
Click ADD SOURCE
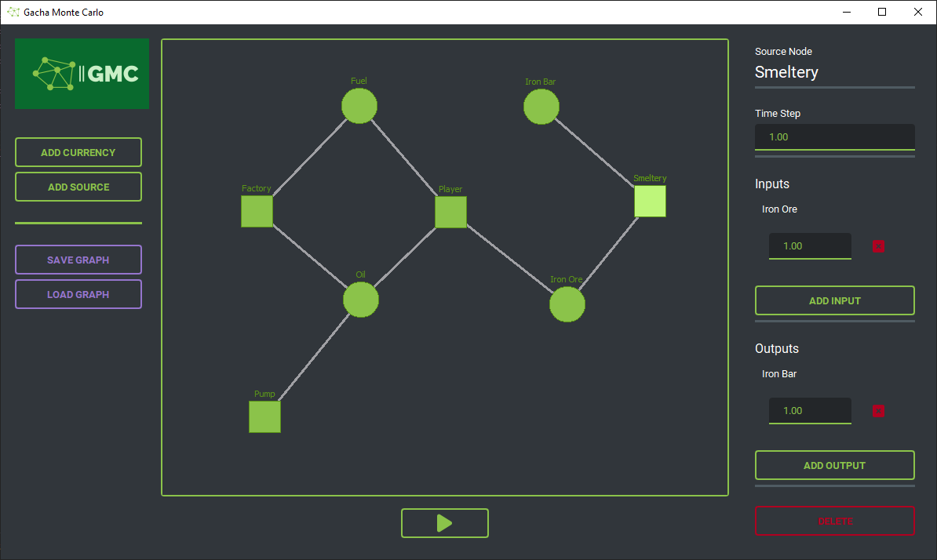point(78,187)
